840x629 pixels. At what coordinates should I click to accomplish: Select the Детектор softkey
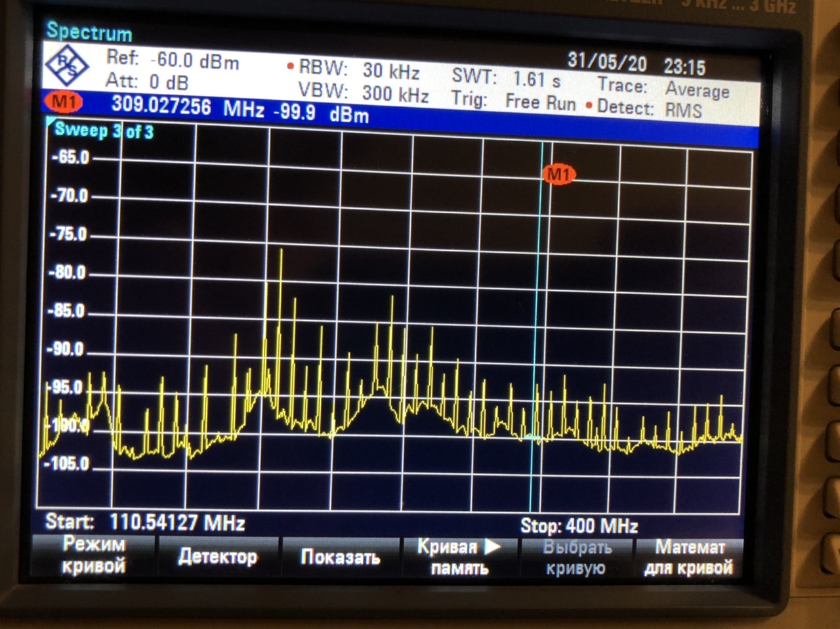click(x=217, y=557)
